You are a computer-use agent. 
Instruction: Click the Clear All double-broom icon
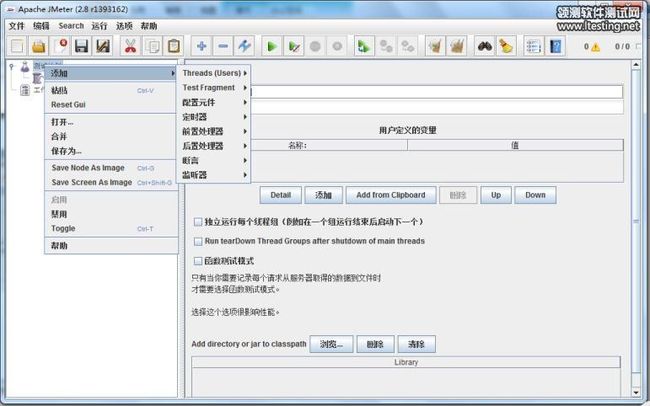[x=457, y=46]
